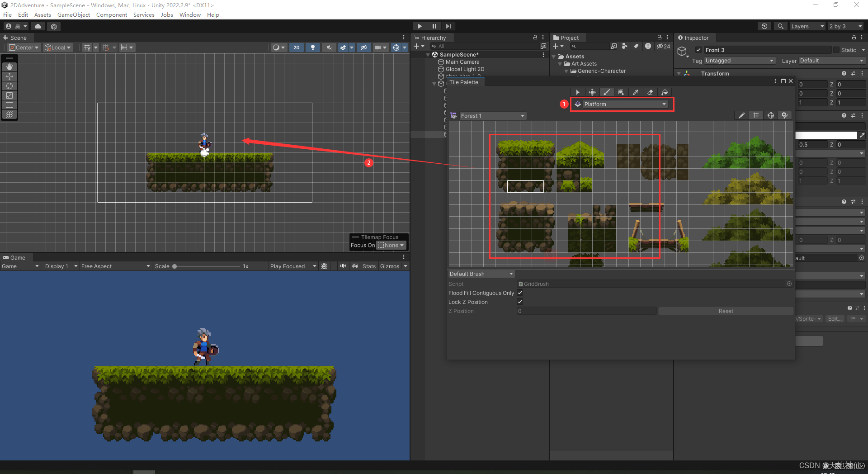868x474 pixels.
Task: Toggle Front 3 object active checkbox
Action: [698, 50]
